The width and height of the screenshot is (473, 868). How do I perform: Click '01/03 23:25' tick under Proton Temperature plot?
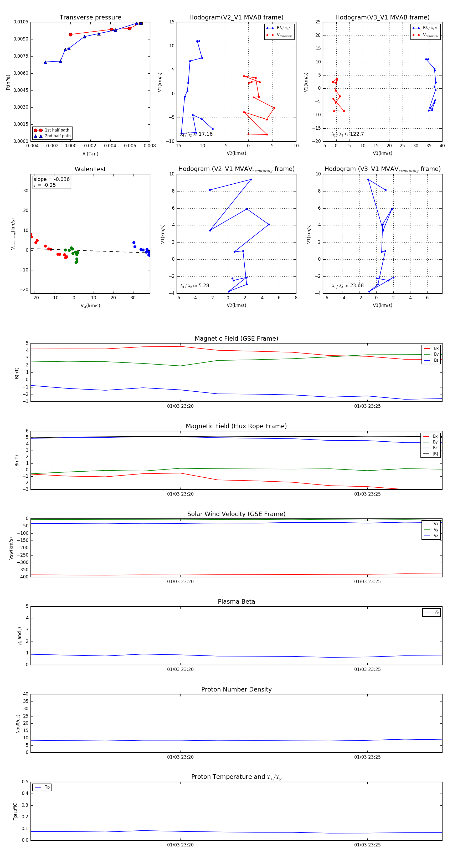click(x=367, y=845)
